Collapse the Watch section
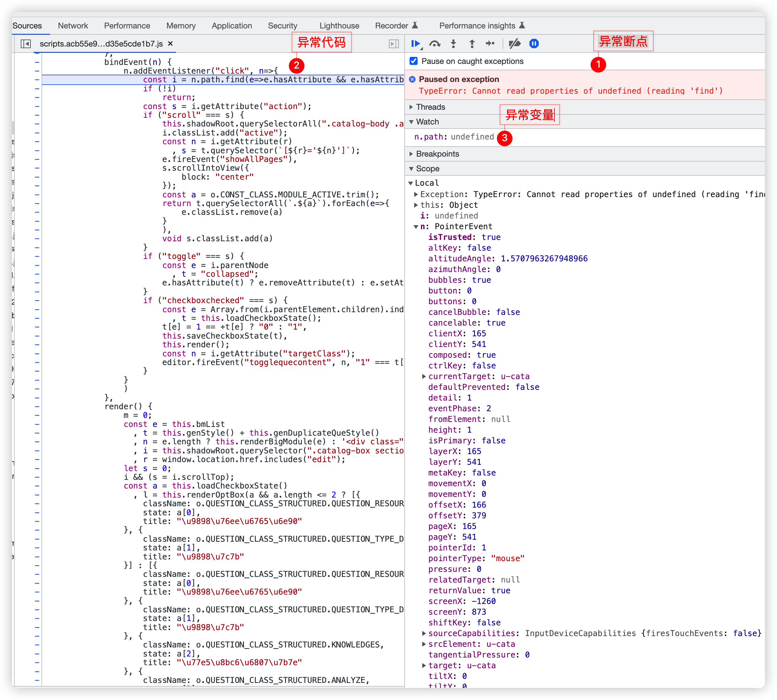The image size is (777, 700). (x=411, y=121)
